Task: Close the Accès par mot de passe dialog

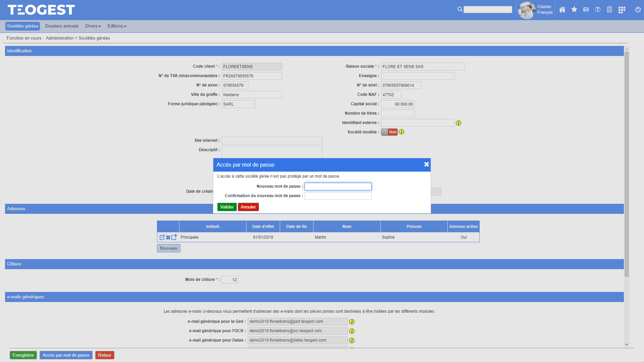Action: (x=426, y=164)
